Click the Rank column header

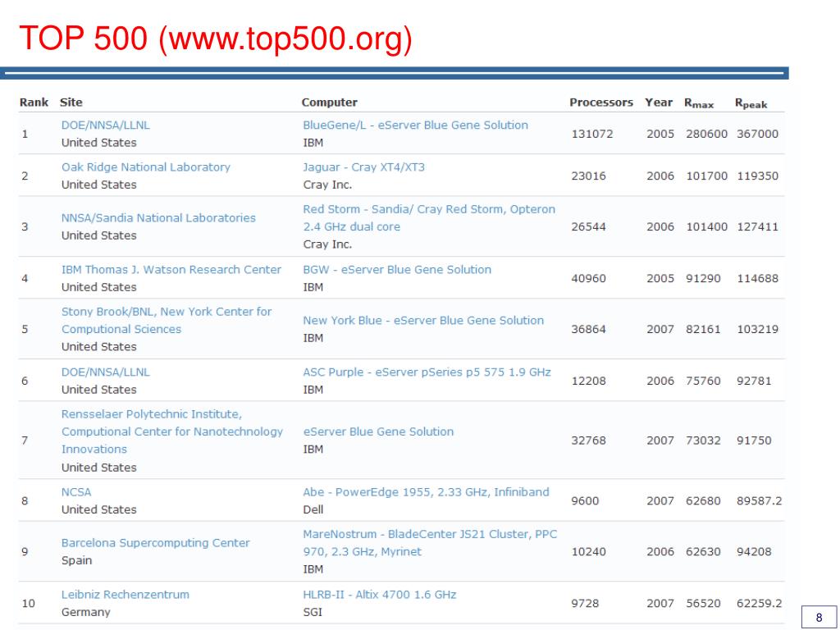point(34,103)
